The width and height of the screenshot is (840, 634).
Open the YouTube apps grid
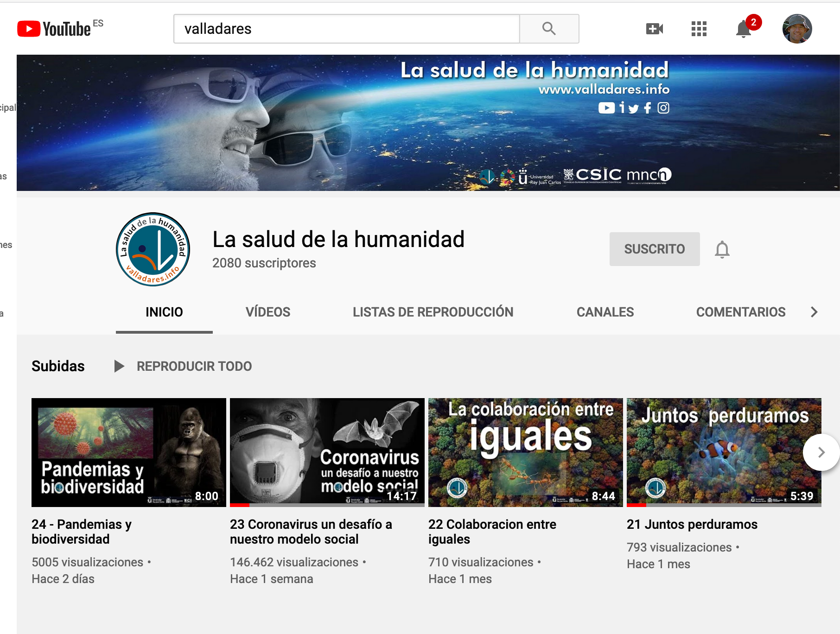699,29
